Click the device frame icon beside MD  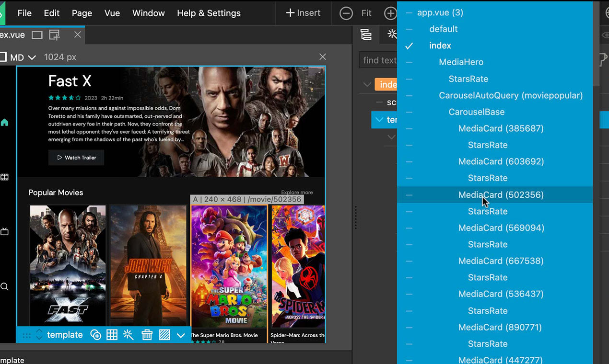pos(3,57)
